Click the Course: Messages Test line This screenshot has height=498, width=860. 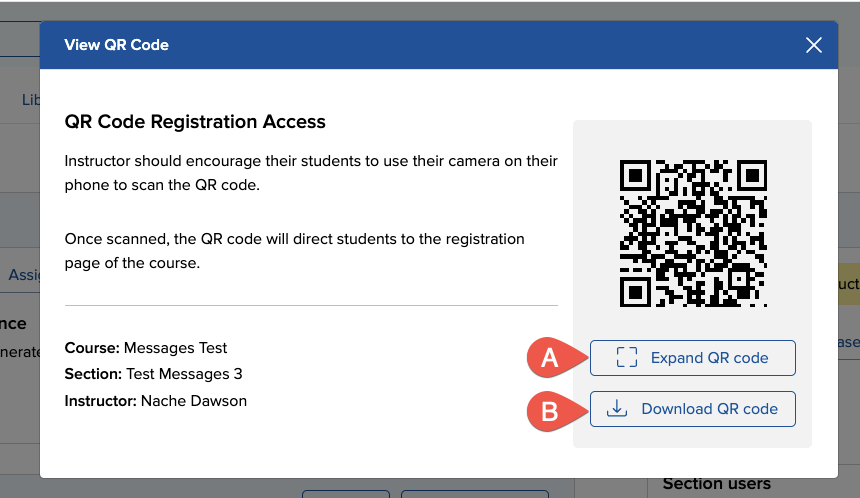tap(146, 348)
